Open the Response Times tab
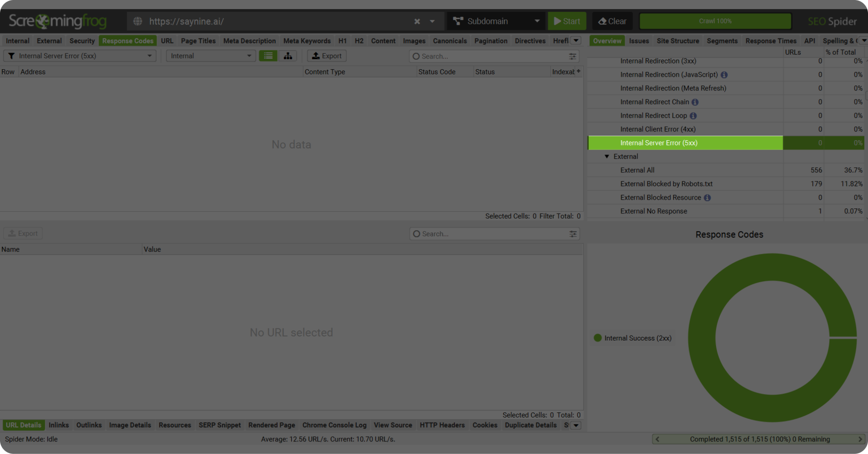This screenshot has width=868, height=454. [x=771, y=41]
